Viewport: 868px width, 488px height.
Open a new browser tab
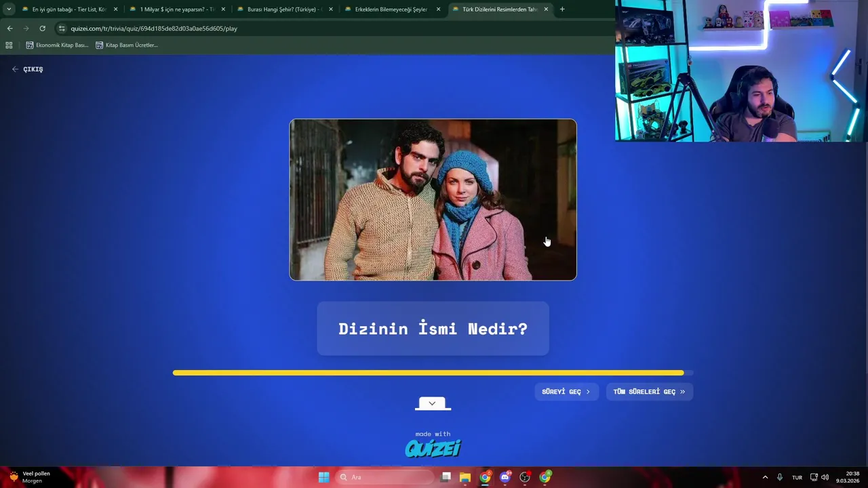pyautogui.click(x=562, y=9)
